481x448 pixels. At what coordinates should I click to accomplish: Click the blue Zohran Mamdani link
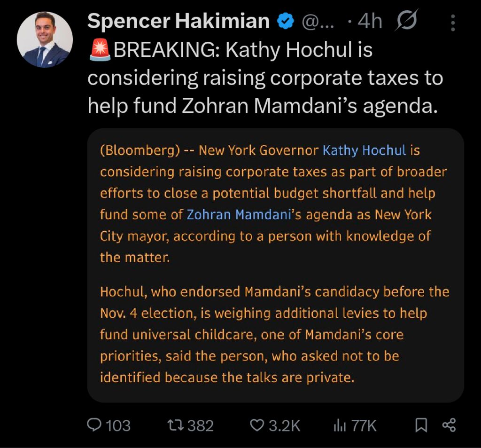click(239, 214)
